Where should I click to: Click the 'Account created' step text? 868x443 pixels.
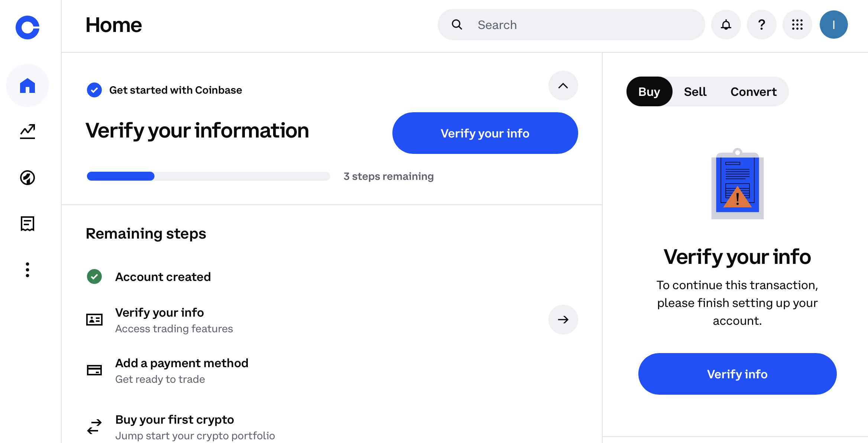(163, 277)
